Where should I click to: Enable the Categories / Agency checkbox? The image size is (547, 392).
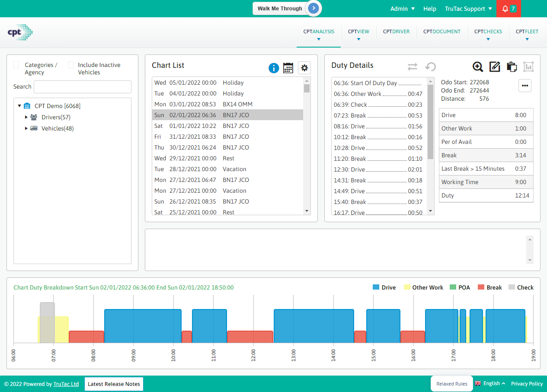click(16, 65)
